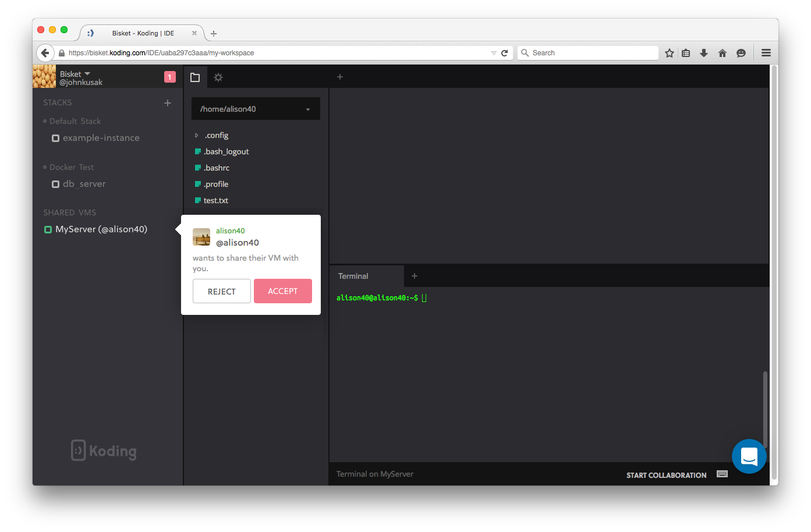Select the example-instance VM
The height and width of the screenshot is (532, 811).
coord(101,138)
